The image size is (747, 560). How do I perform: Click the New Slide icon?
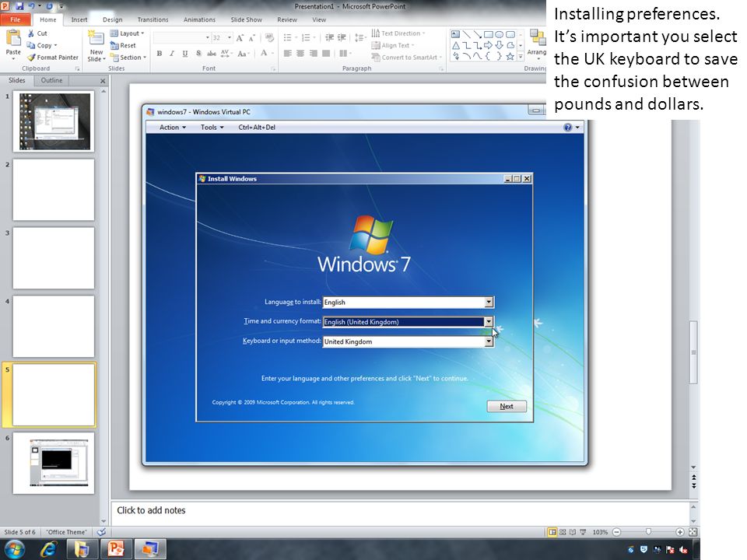(x=96, y=38)
